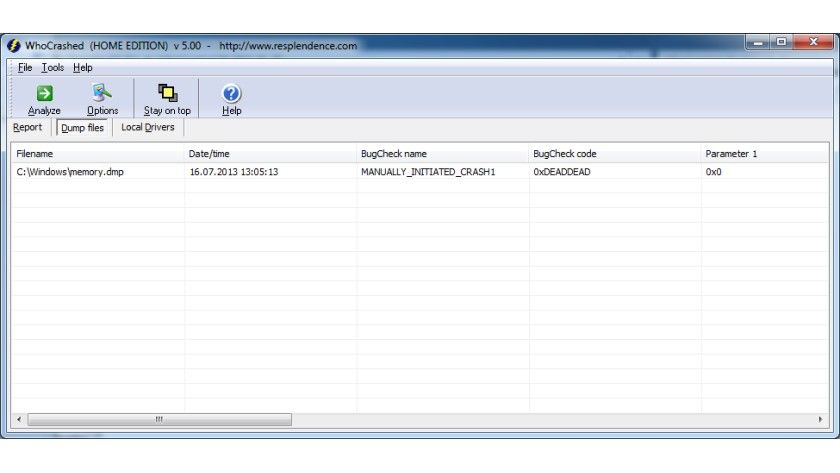Click the 0x0 parameter cell
Viewport: 840px width, 473px height.
pyautogui.click(x=713, y=172)
